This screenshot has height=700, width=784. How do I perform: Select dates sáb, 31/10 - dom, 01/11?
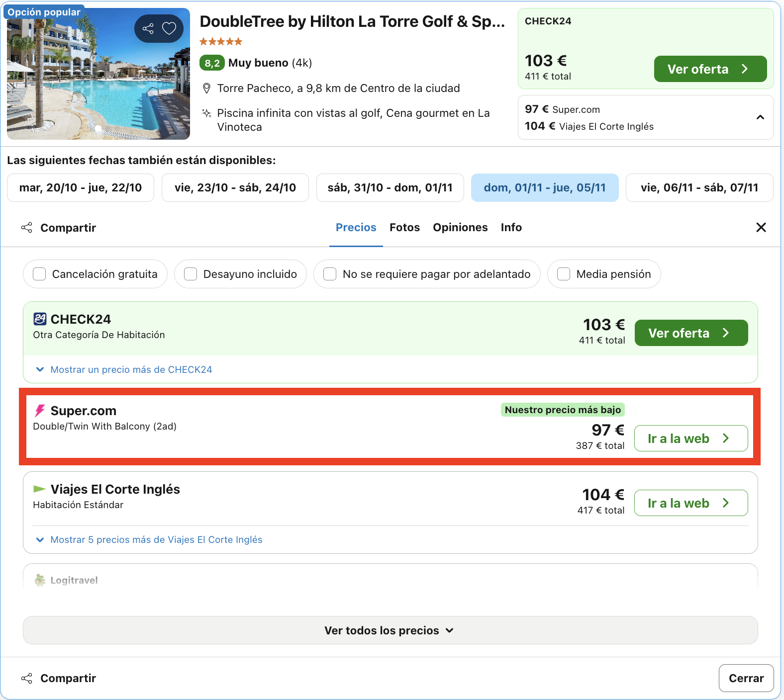pos(390,187)
